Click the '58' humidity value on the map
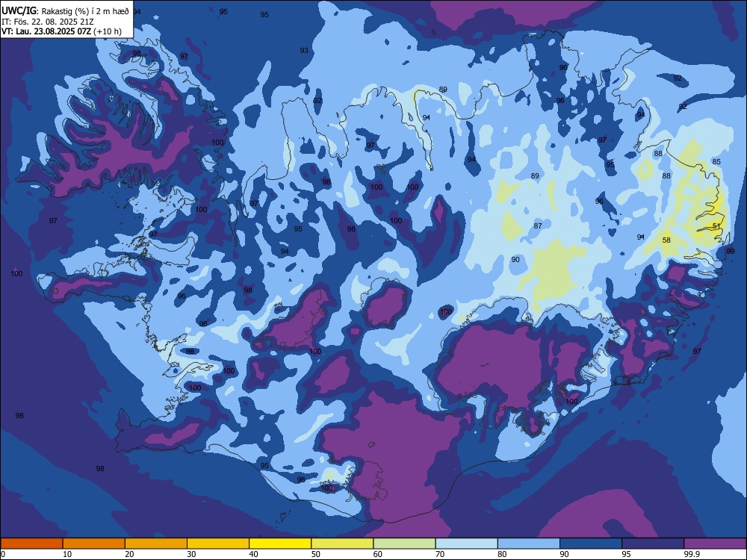This screenshot has height=560, width=747. [x=666, y=240]
